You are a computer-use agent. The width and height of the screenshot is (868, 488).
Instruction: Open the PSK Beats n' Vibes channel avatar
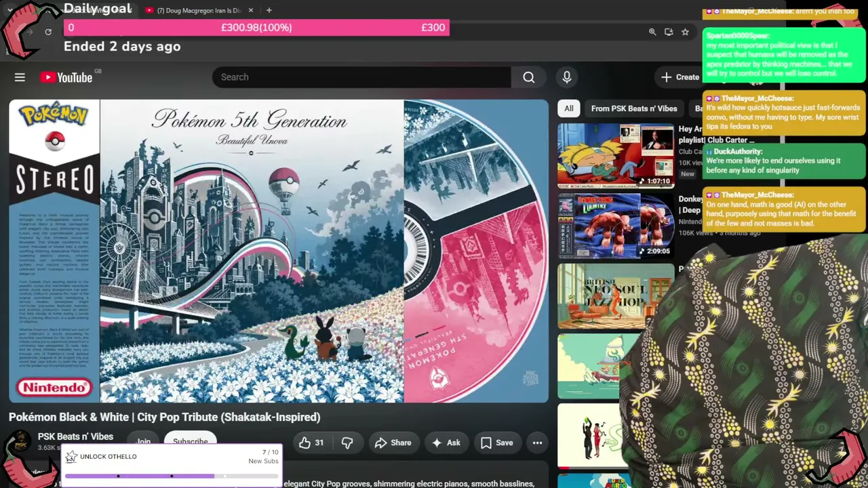coord(20,442)
